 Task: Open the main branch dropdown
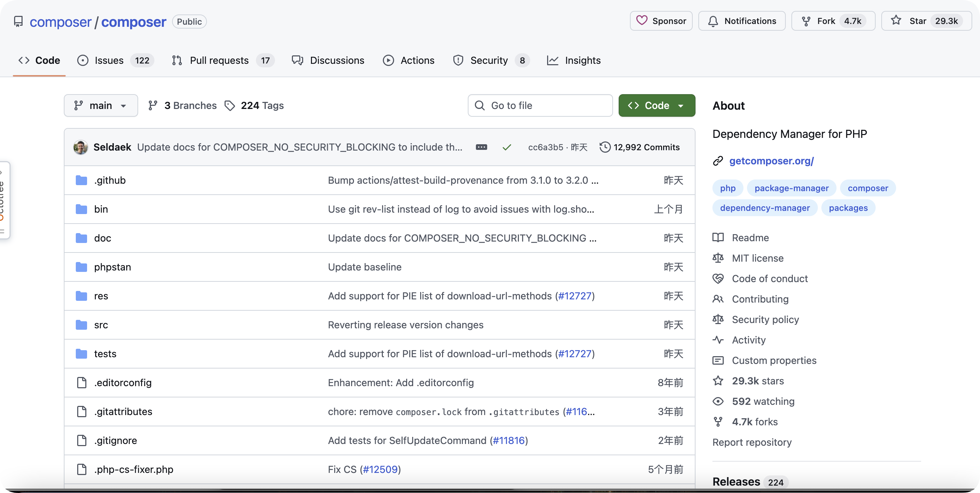(x=101, y=105)
